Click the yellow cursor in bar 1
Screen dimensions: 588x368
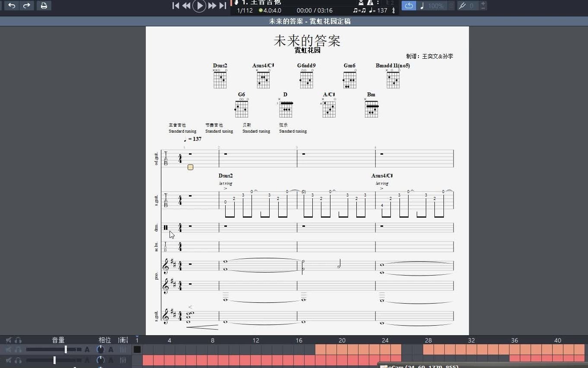[190, 167]
